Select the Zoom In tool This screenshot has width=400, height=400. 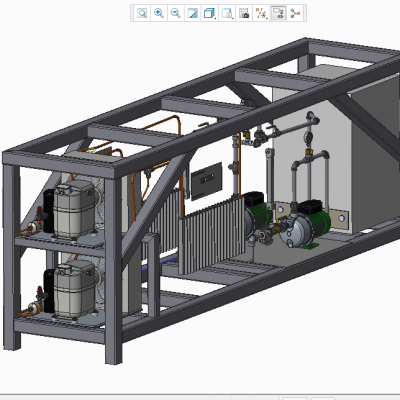(159, 13)
